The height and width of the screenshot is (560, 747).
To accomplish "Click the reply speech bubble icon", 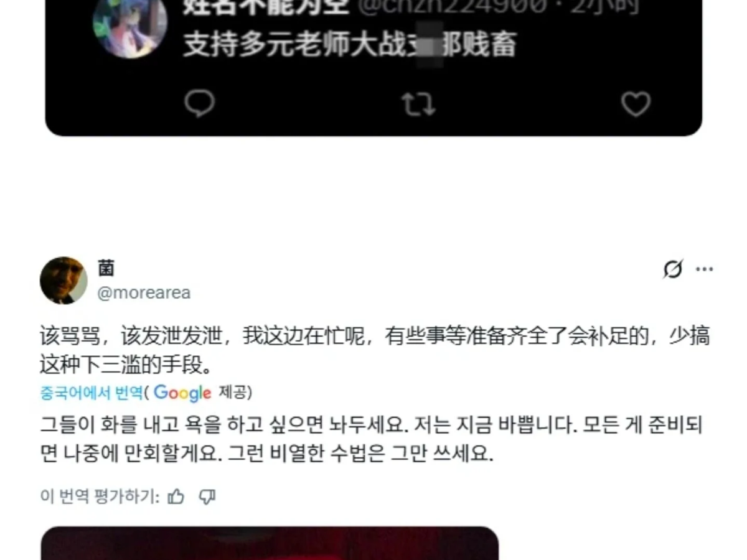I will (200, 104).
